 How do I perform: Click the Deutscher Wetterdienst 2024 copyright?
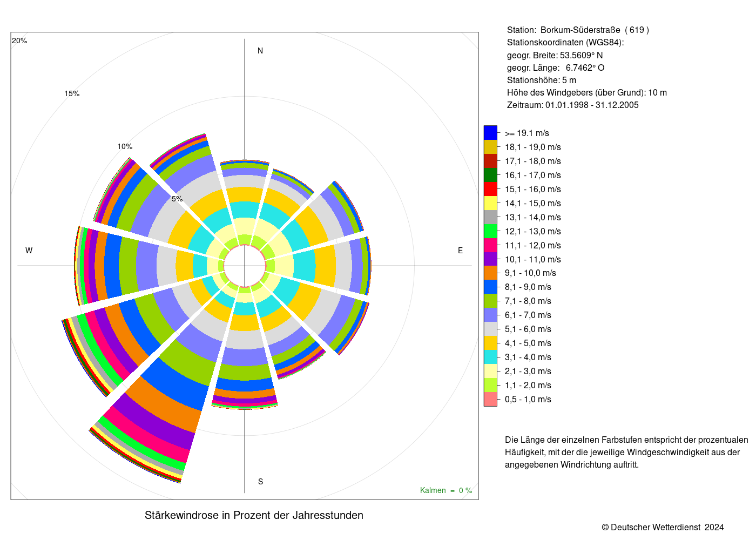(x=663, y=527)
